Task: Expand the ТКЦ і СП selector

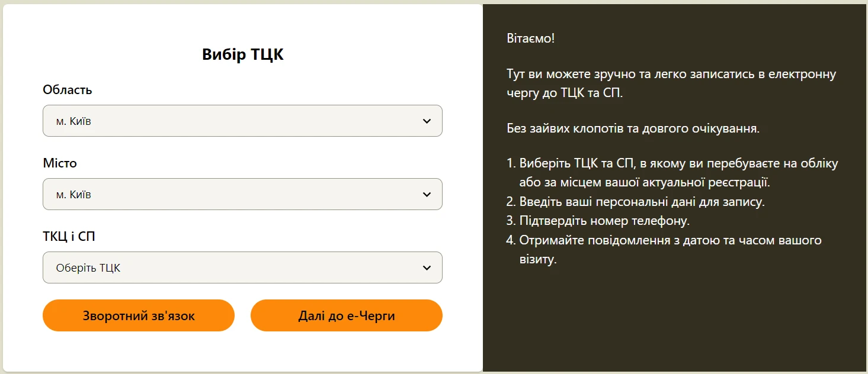Action: coord(242,267)
